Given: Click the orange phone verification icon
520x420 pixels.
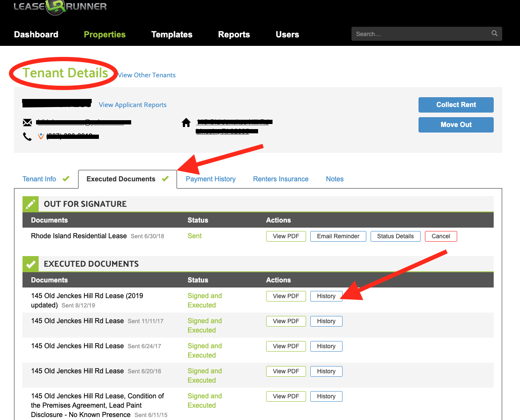Looking at the screenshot, I should [41, 136].
